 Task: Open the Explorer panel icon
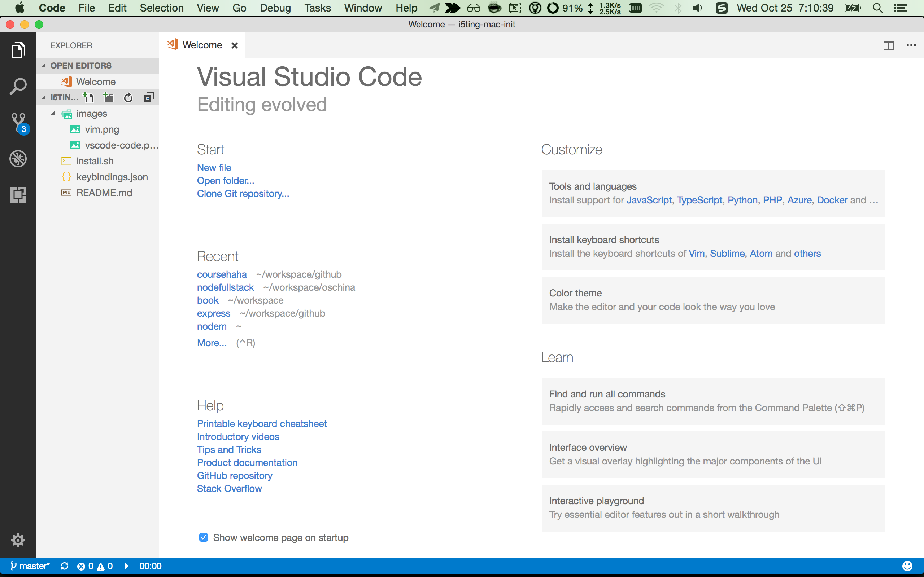click(18, 50)
